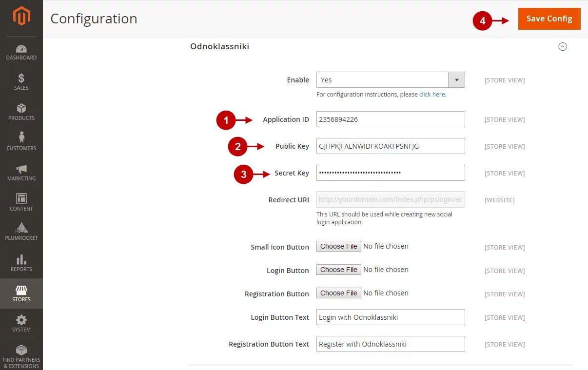Click the Configuration page title
The height and width of the screenshot is (370, 588).
(94, 19)
